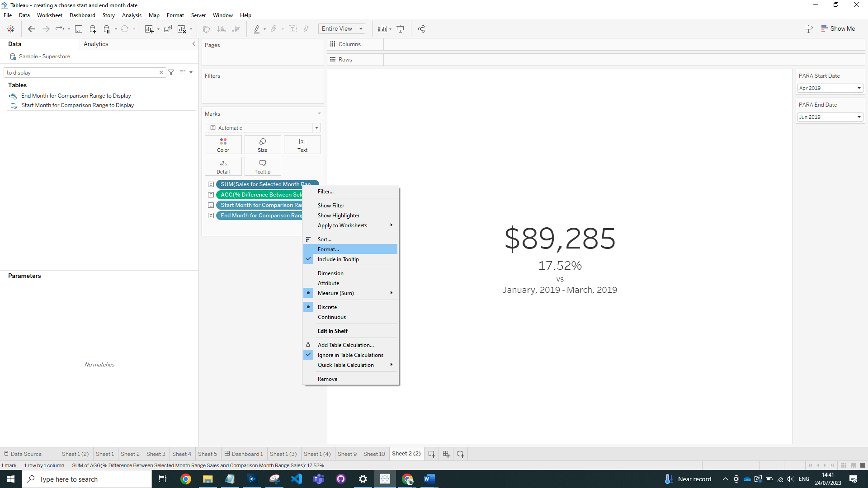This screenshot has width=868, height=488.
Task: Click the New Data Source icon
Action: coord(93,29)
